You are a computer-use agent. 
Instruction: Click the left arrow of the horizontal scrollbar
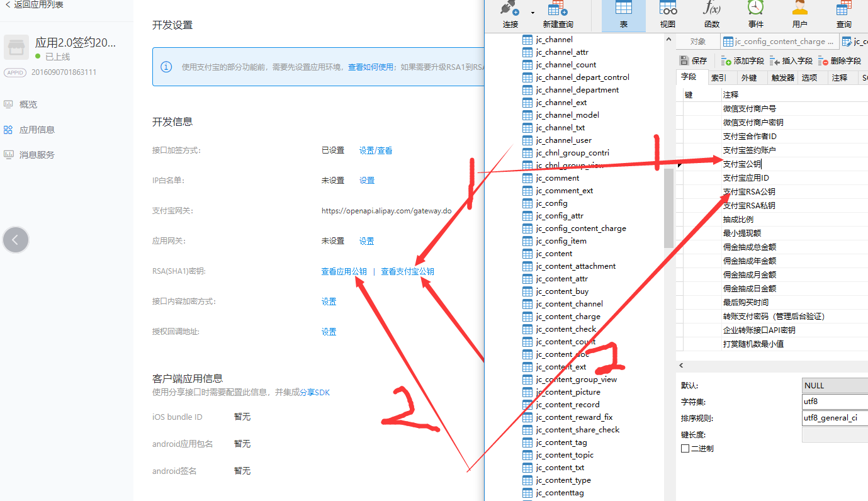pos(680,366)
